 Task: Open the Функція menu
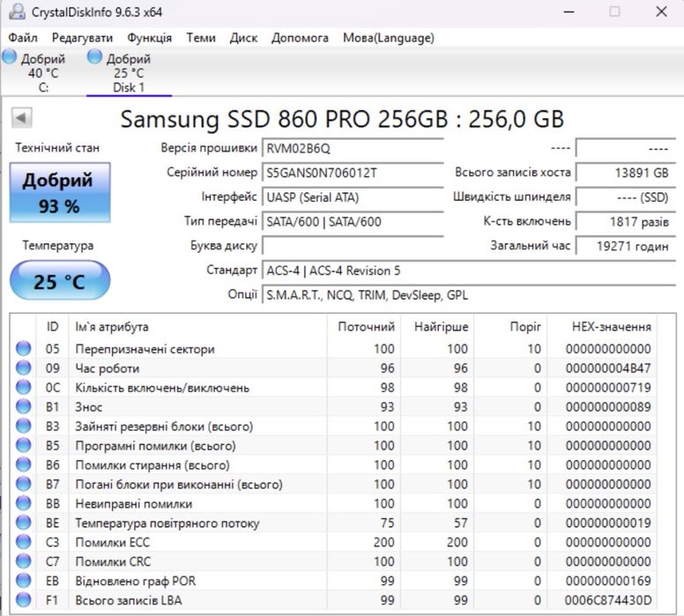149,38
